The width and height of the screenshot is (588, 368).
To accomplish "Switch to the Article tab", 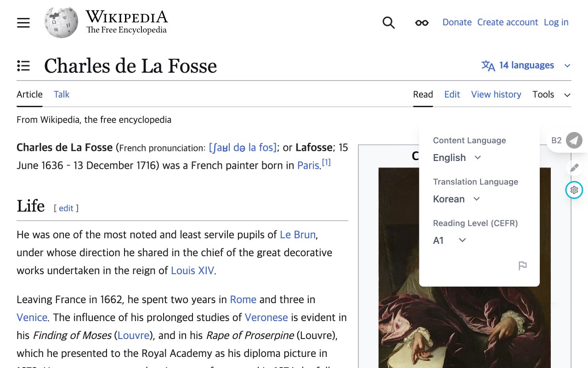I will 29,94.
